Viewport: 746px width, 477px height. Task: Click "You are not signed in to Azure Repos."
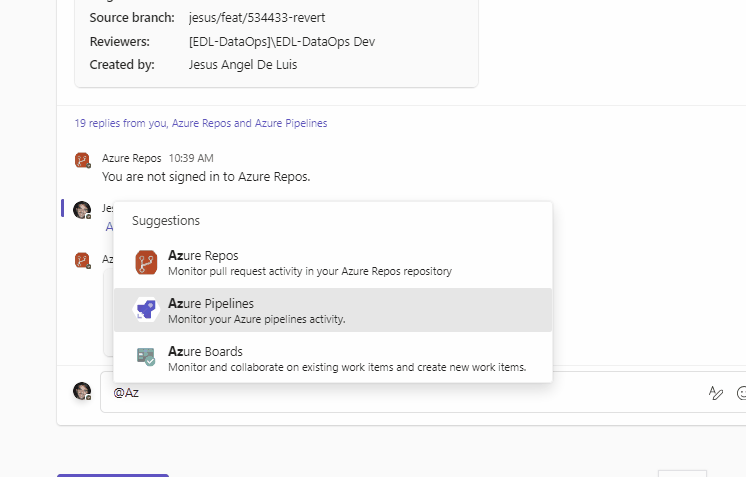click(206, 176)
